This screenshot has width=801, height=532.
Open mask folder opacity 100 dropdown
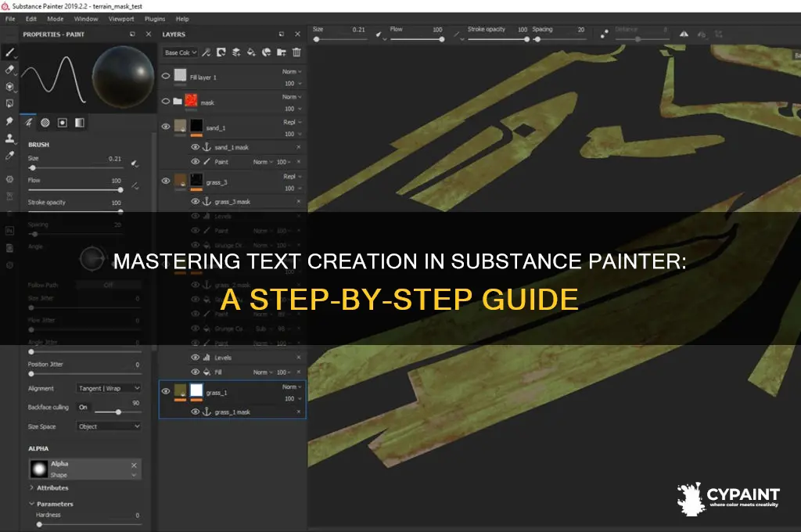click(293, 109)
